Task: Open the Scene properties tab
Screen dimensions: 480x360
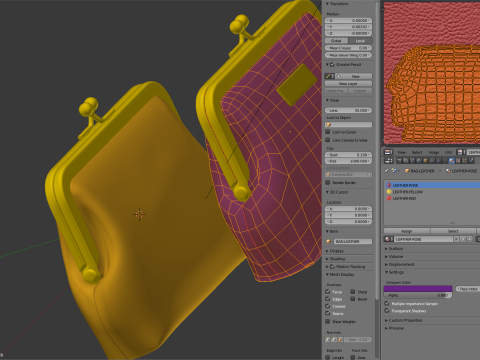Action: (x=412, y=160)
